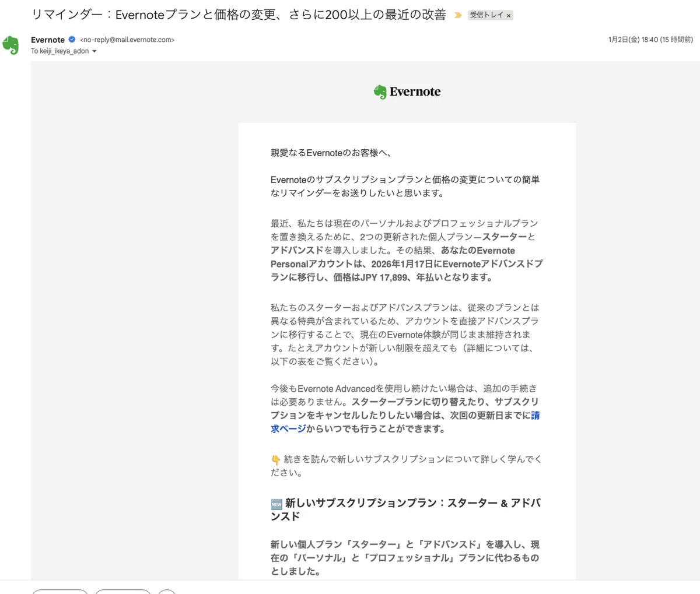Click the email subject line starting リマインダー
The image size is (700, 594).
point(239,15)
